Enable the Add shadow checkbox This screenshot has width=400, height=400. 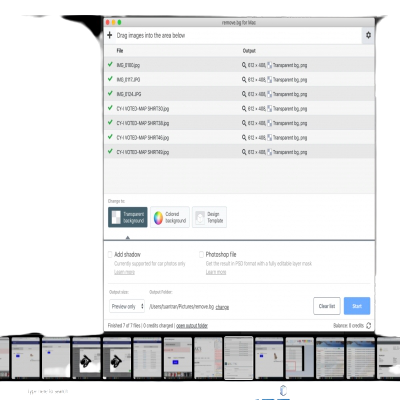coord(110,255)
